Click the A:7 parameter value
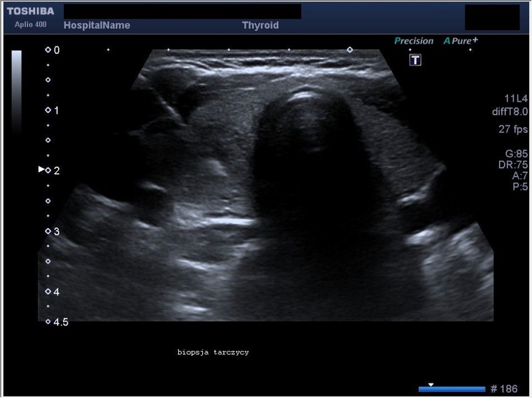The width and height of the screenshot is (532, 398). [520, 176]
